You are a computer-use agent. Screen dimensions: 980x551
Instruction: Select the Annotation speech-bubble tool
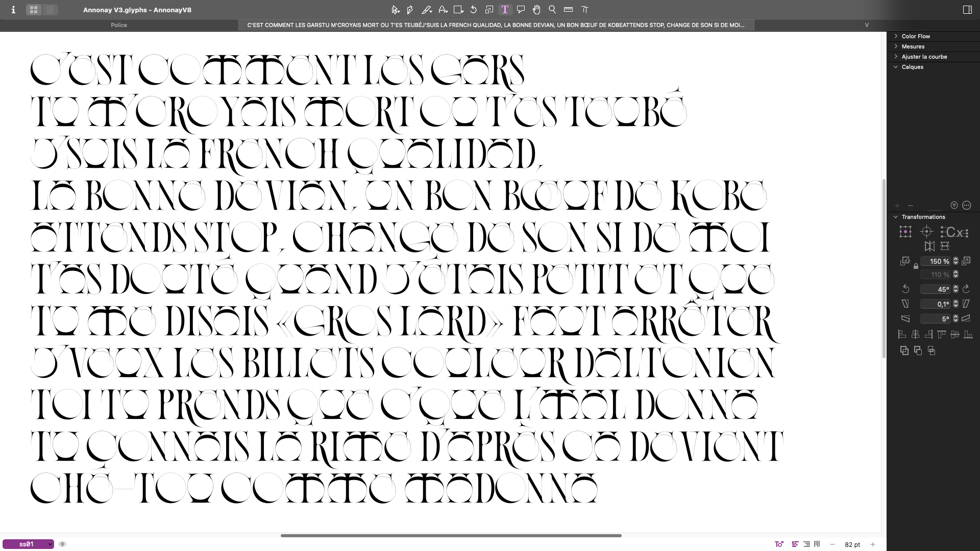tap(521, 10)
